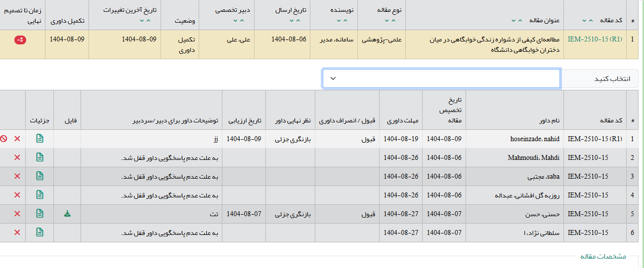Image resolution: width=644 pixels, height=268 pixels.
Task: Download the file from reviewer حسنی، حسن
Action: (x=67, y=214)
